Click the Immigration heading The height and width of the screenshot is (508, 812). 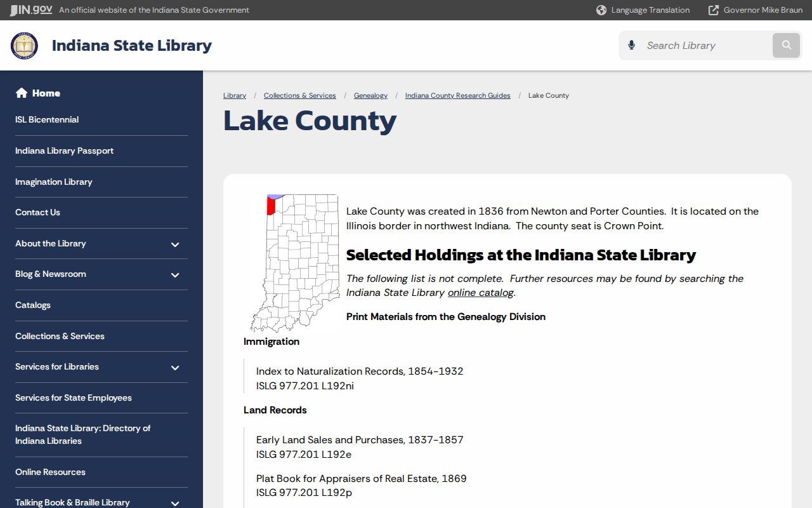pos(272,342)
